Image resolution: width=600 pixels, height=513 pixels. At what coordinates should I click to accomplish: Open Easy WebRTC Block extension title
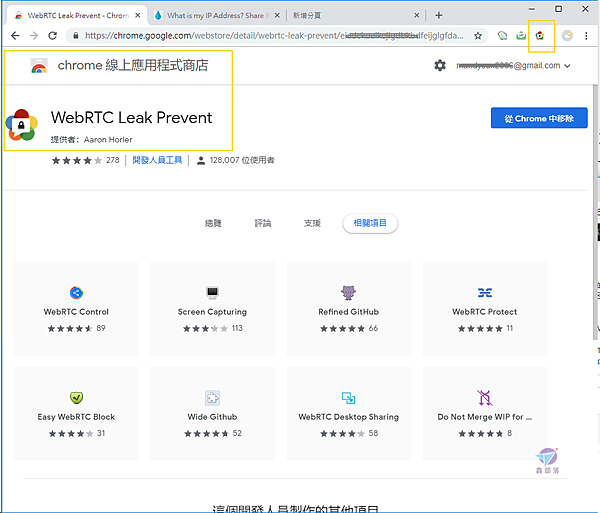tap(76, 417)
